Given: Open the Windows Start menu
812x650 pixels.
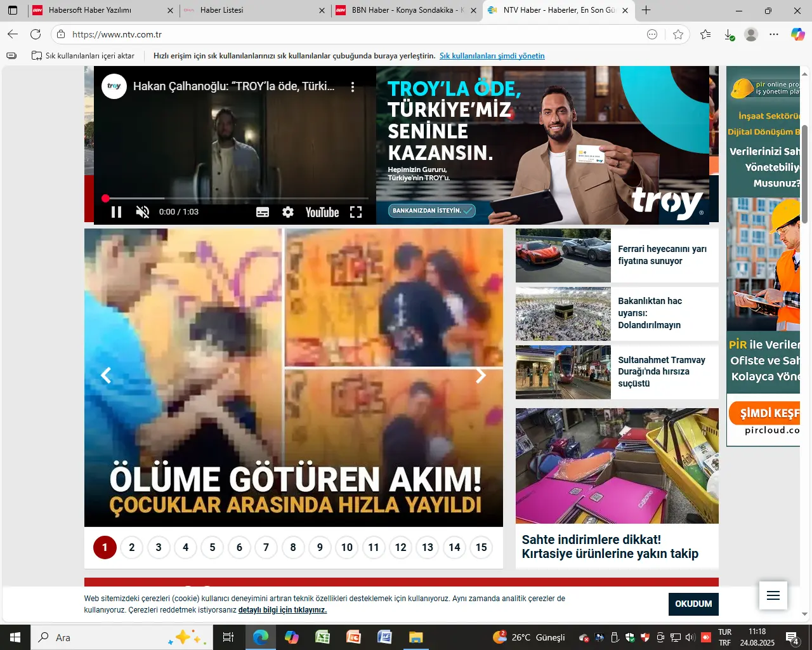Looking at the screenshot, I should [x=15, y=637].
